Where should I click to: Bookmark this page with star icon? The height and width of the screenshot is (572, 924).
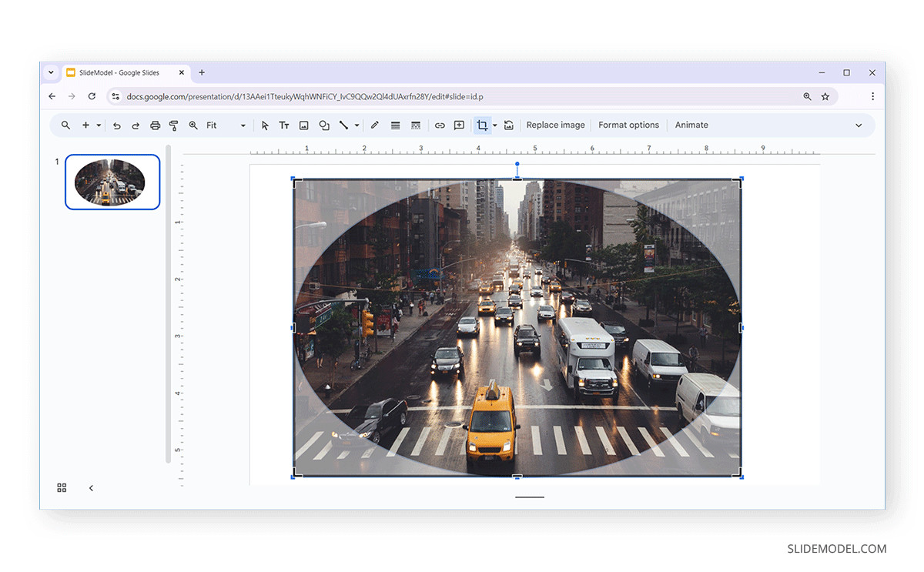tap(825, 96)
